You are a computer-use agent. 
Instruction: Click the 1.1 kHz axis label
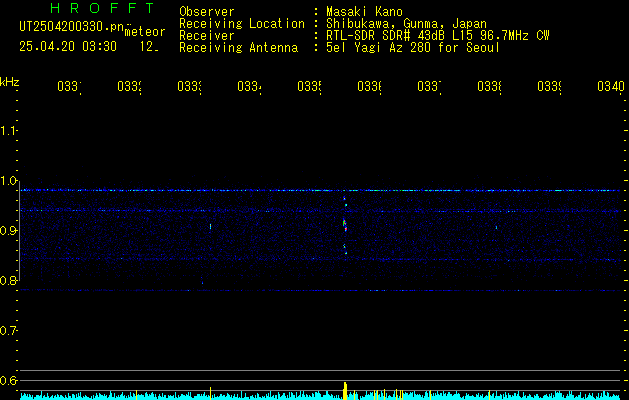click(x=8, y=130)
